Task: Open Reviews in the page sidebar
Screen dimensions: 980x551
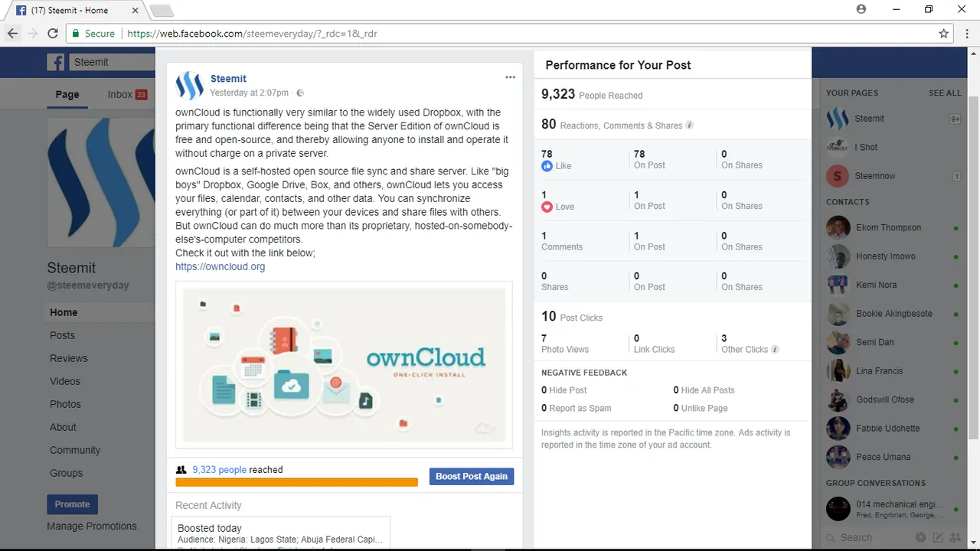Action: [69, 358]
